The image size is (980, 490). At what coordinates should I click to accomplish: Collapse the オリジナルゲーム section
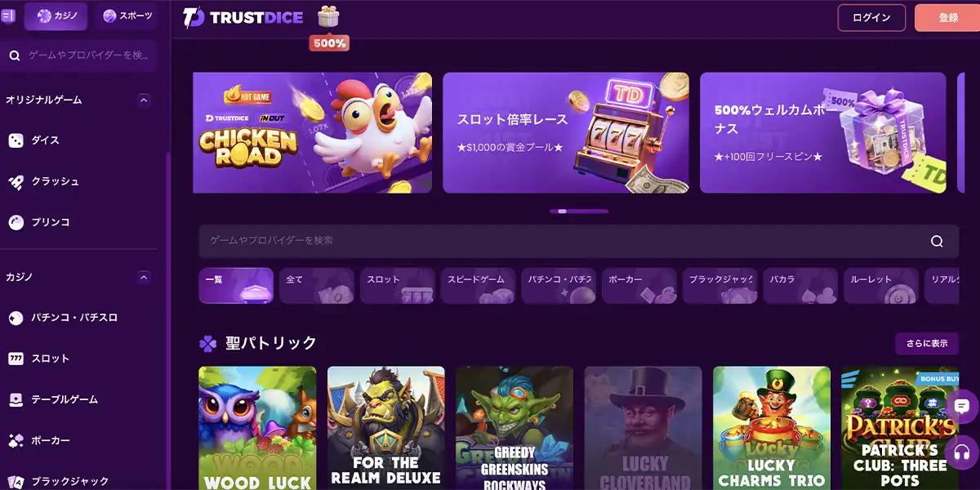coord(144,100)
